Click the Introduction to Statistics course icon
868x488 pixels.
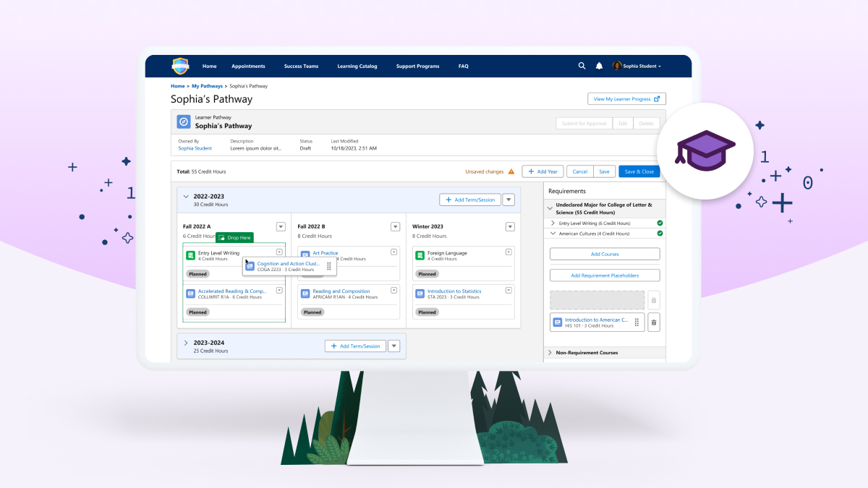[x=420, y=294]
